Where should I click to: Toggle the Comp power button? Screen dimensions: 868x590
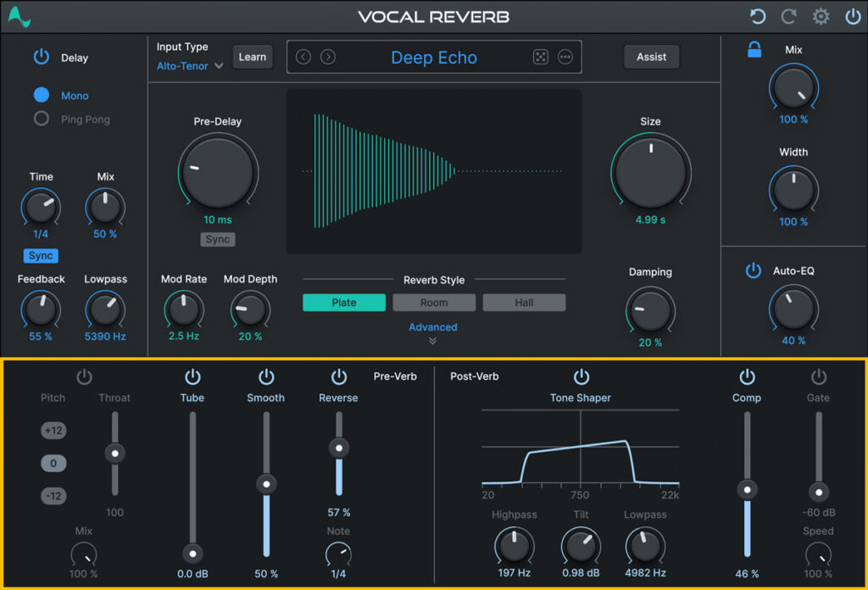click(x=747, y=376)
